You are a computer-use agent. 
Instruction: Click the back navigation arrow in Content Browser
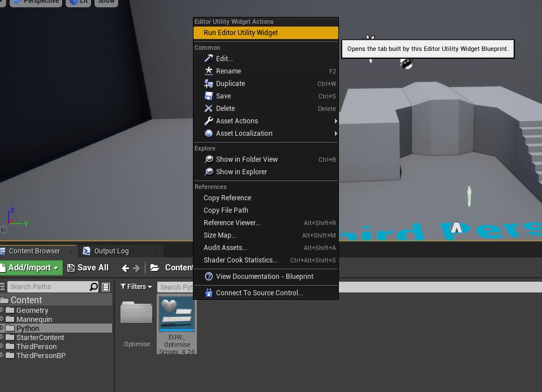click(x=126, y=268)
